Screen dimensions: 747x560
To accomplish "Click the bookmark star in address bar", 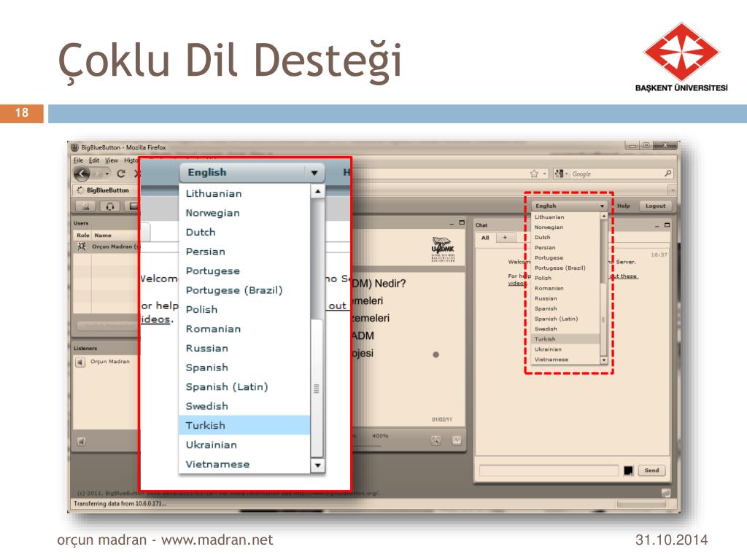I will [534, 174].
